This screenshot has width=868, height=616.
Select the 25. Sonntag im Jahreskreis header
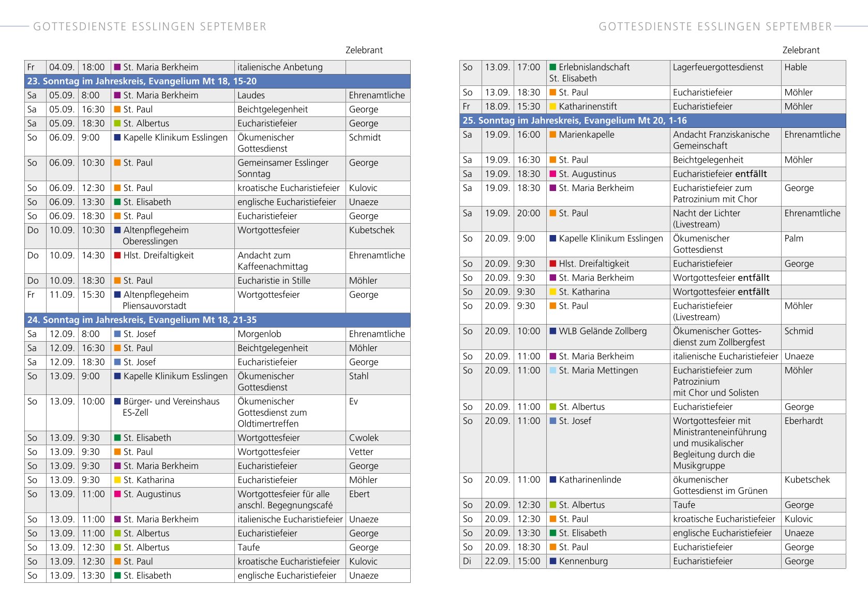point(653,121)
